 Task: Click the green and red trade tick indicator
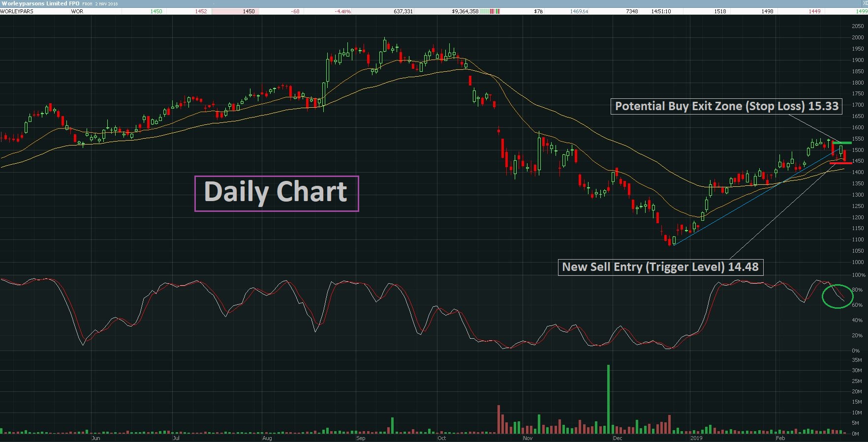pos(490,11)
